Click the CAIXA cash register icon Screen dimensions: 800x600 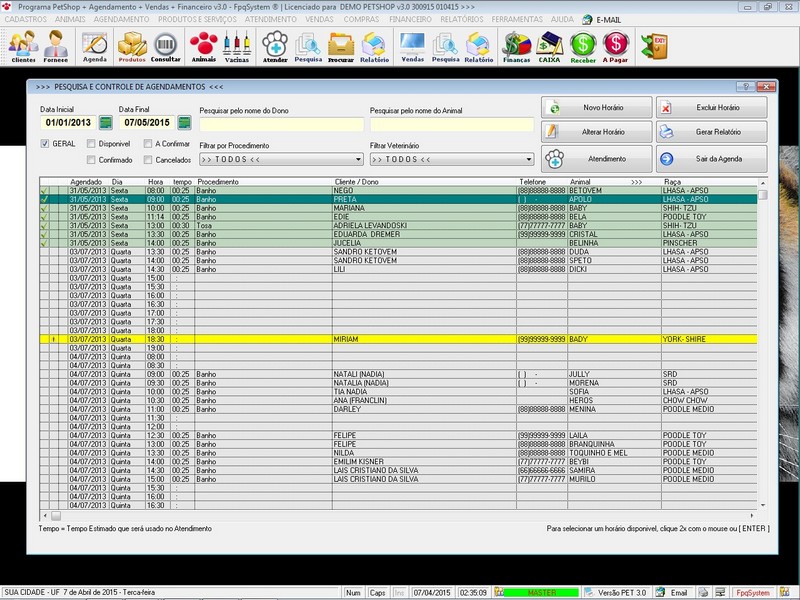549,45
